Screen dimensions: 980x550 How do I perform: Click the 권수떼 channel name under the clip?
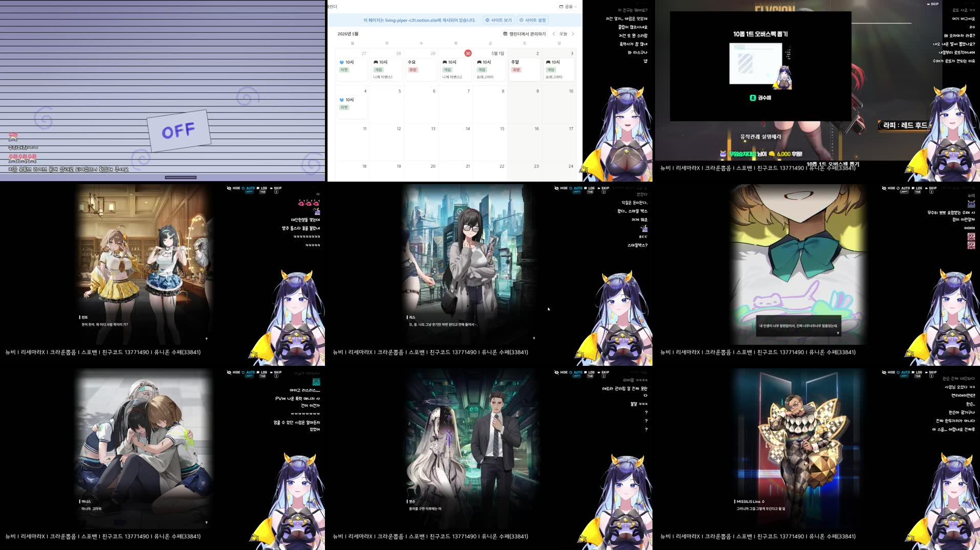coord(765,98)
